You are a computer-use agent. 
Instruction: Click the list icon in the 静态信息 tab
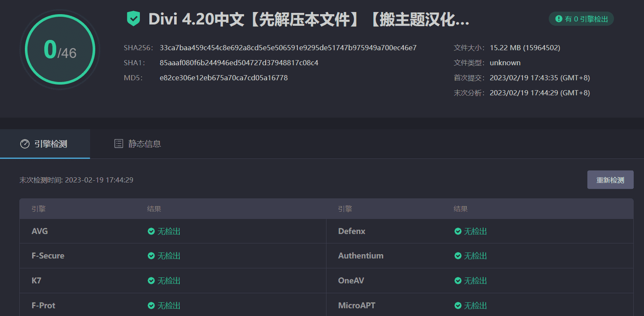pyautogui.click(x=119, y=144)
